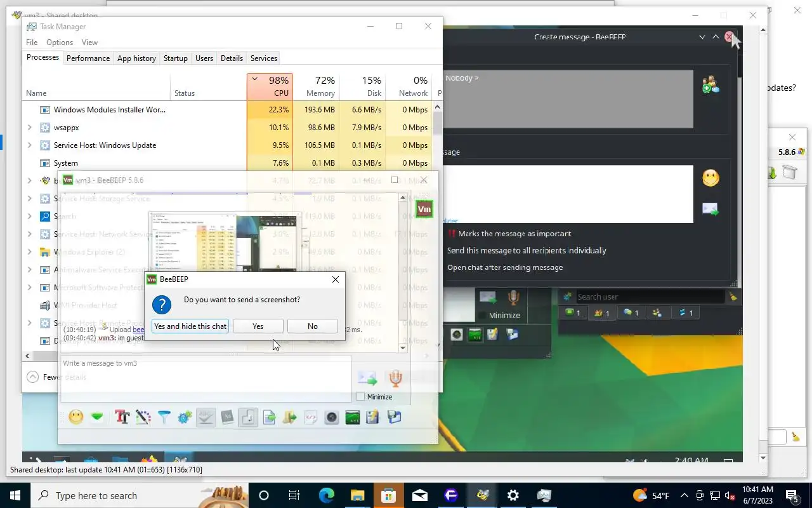The image size is (812, 508).
Task: Click No in screenshot dialog
Action: click(x=313, y=326)
